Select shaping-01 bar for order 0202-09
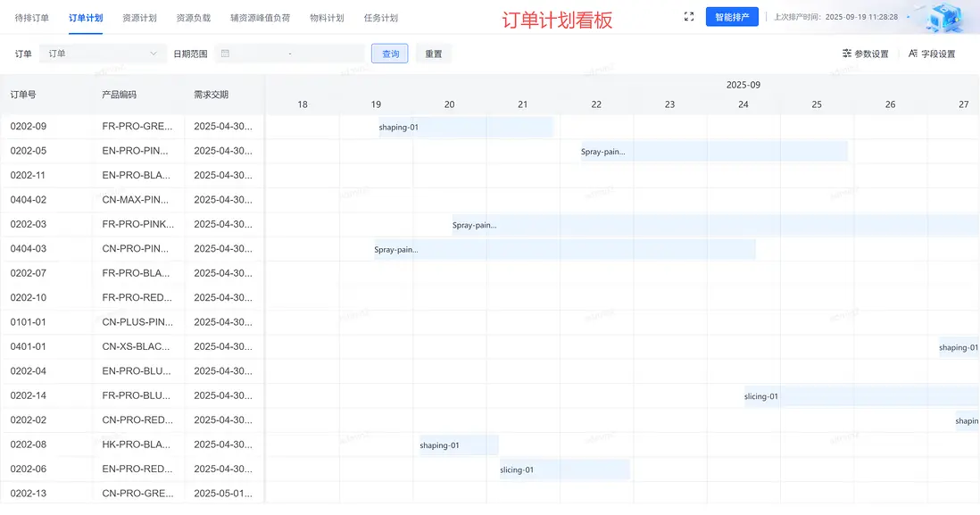The height and width of the screenshot is (515, 980). (466, 127)
